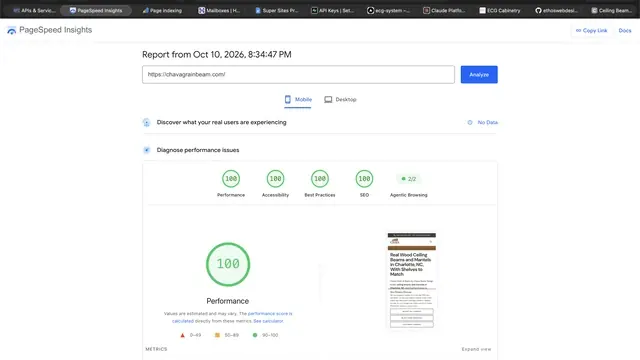Copy the report link
Screen dimensions: 640x360
[591, 31]
